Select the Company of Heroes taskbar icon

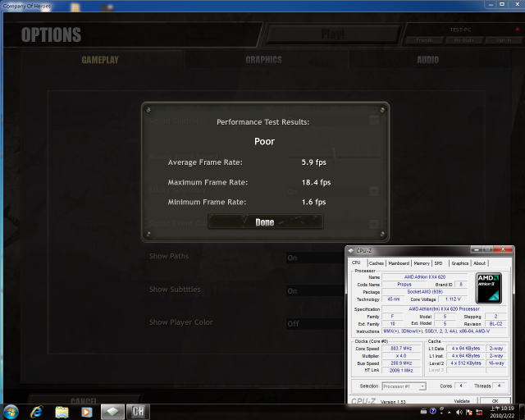coord(138,412)
